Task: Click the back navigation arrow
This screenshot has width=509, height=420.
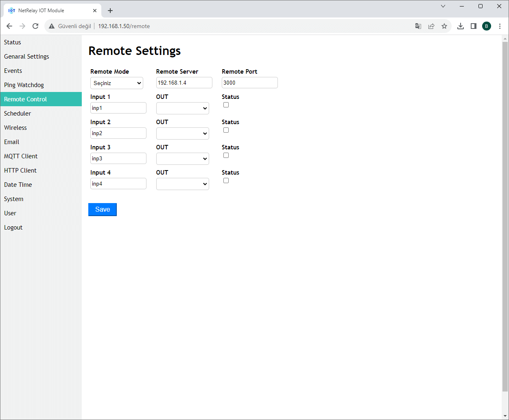Action: [9, 26]
